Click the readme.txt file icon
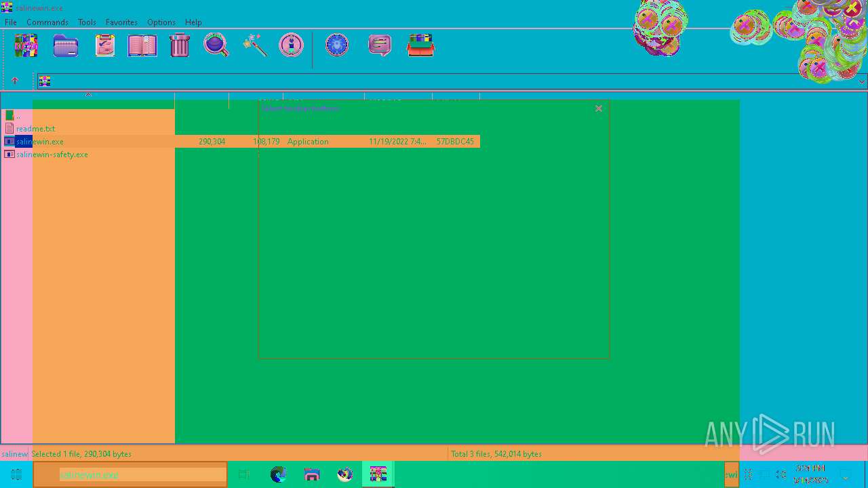Viewport: 868px width, 488px height. [9, 129]
